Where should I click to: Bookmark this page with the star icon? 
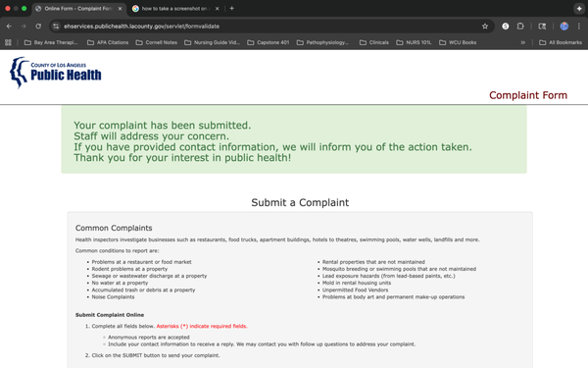485,26
